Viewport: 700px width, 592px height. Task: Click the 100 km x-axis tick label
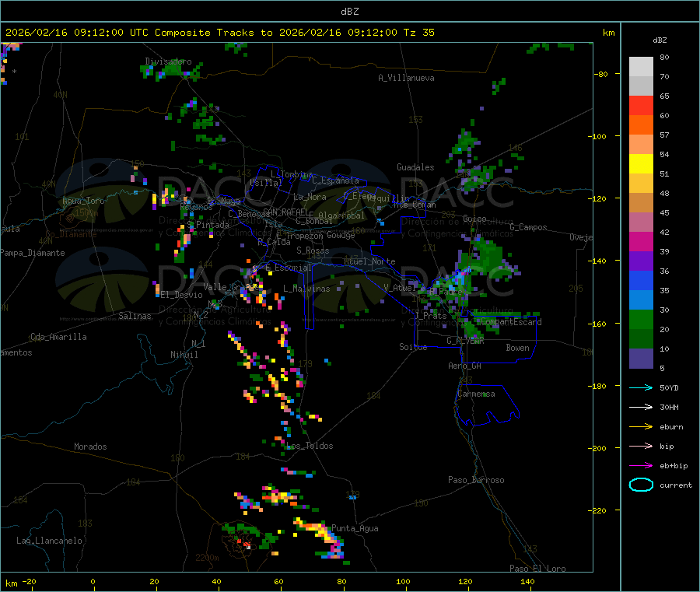point(403,581)
